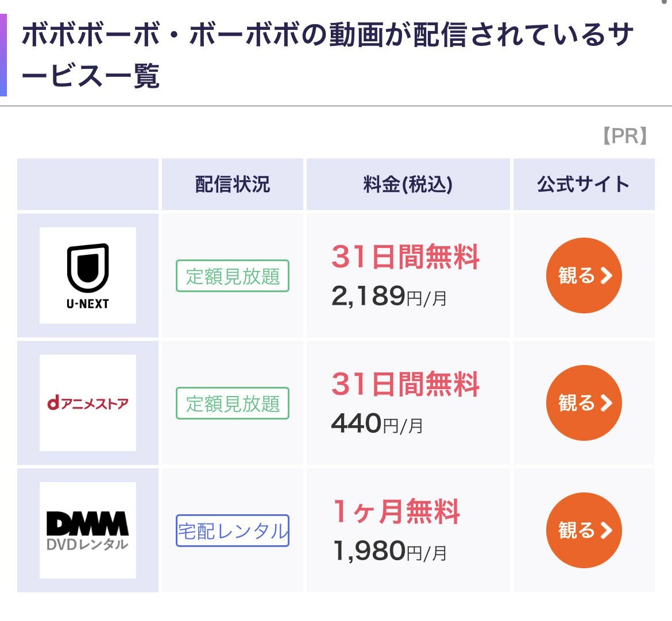The width and height of the screenshot is (672, 621).
Task: Click the 料金(税込) column header
Action: click(x=408, y=184)
